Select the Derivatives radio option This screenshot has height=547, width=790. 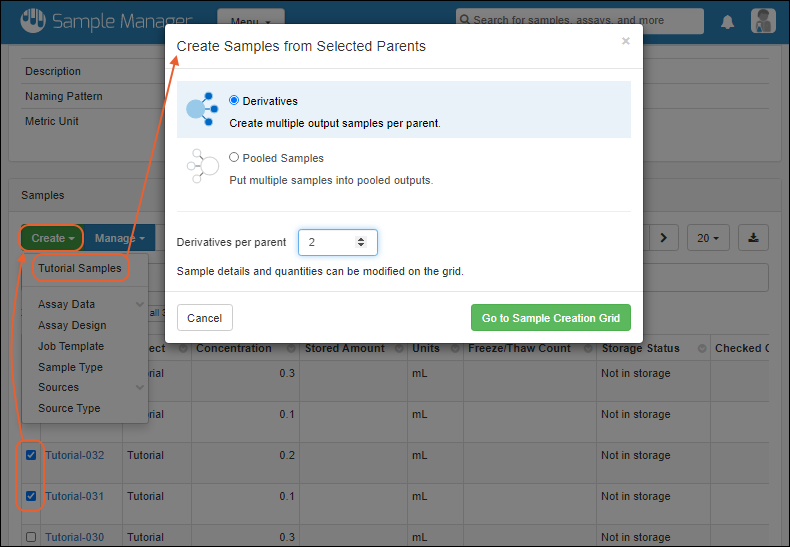coord(234,101)
